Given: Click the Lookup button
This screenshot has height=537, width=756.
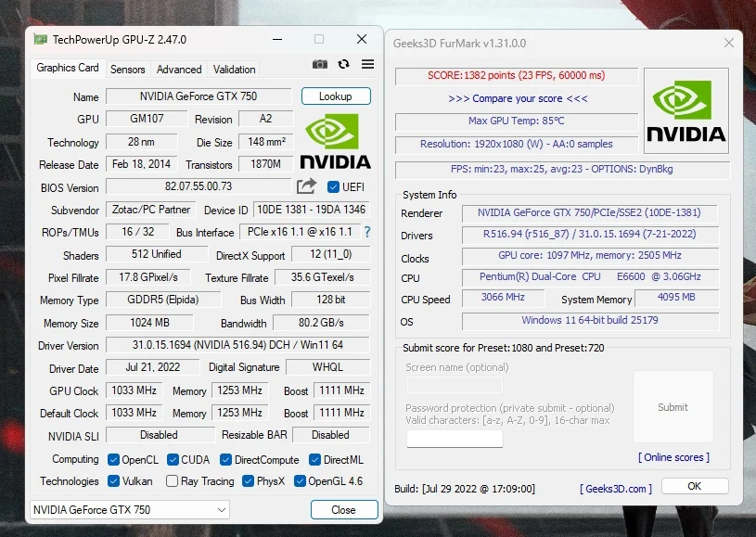Looking at the screenshot, I should tap(336, 96).
